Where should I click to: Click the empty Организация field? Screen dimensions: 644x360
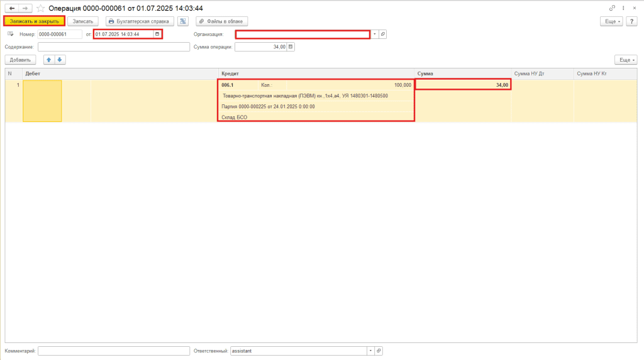[303, 35]
